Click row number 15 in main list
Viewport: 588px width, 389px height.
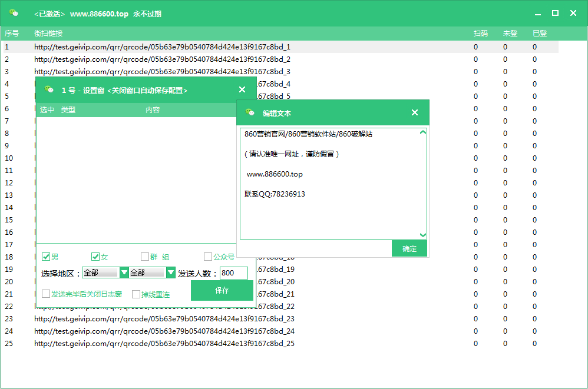(x=9, y=220)
